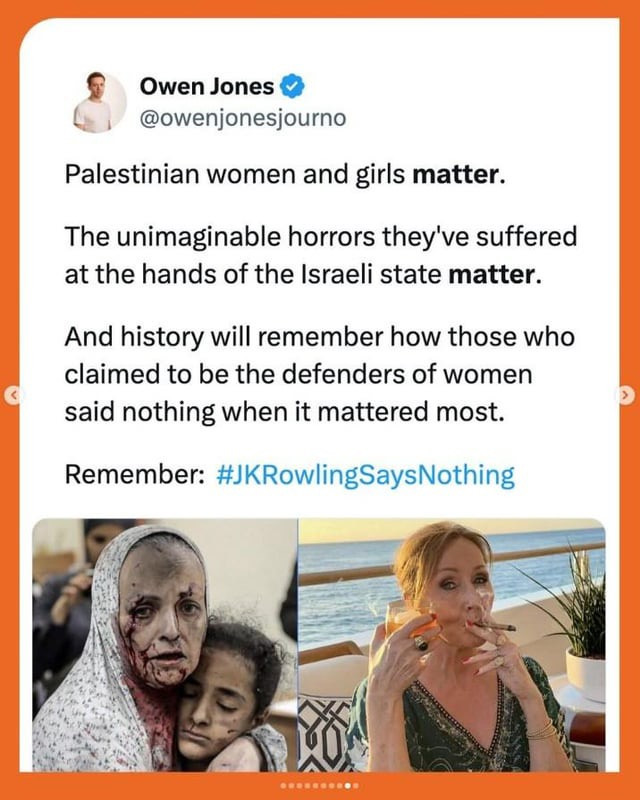This screenshot has width=640, height=800.
Task: Select the last carousel dot indicator
Action: (x=356, y=786)
